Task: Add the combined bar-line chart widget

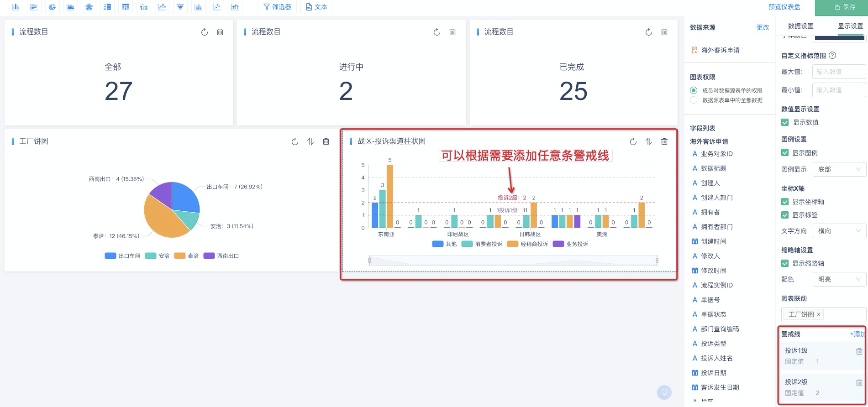Action: pos(235,7)
